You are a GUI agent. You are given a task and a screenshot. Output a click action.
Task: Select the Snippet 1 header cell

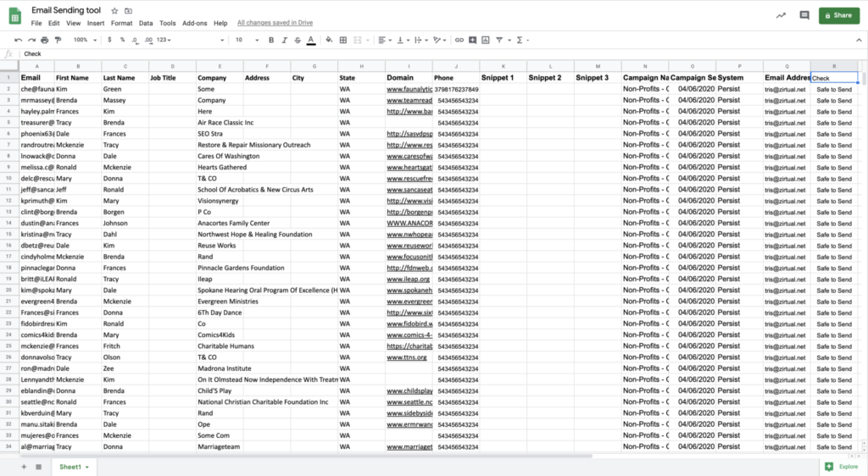(504, 78)
